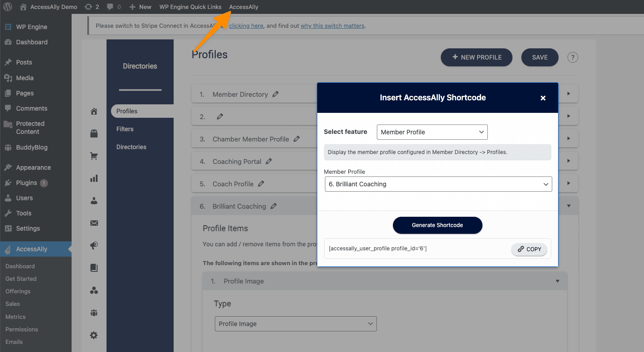Open the book icon in AccessAlly sidebar
Screen dimensions: 644x352
point(94,268)
